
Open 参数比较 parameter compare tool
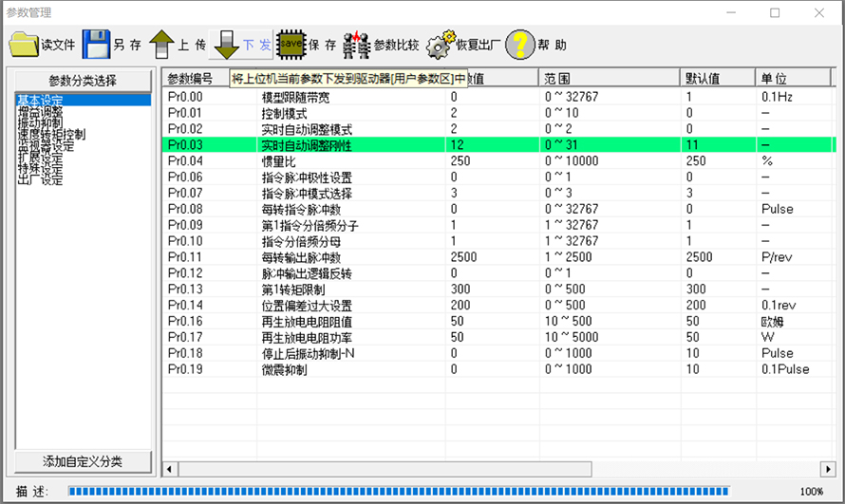tap(356, 45)
